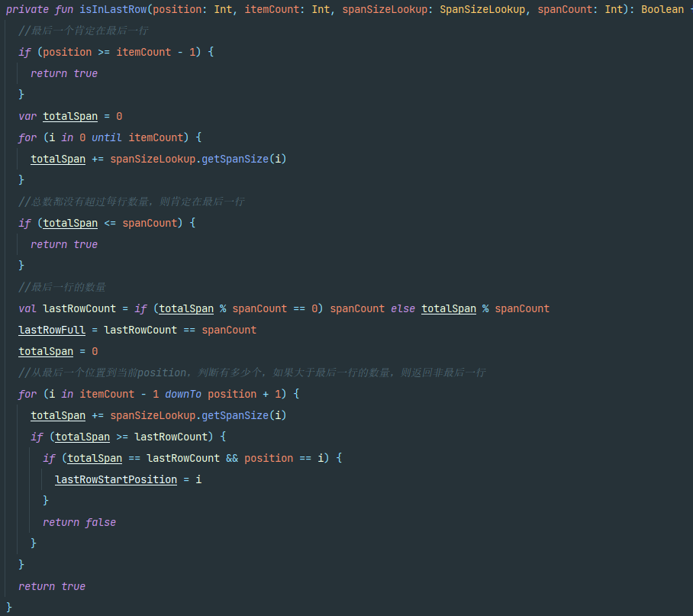Click the 'else' keyword in lastRowCount expression

403,308
